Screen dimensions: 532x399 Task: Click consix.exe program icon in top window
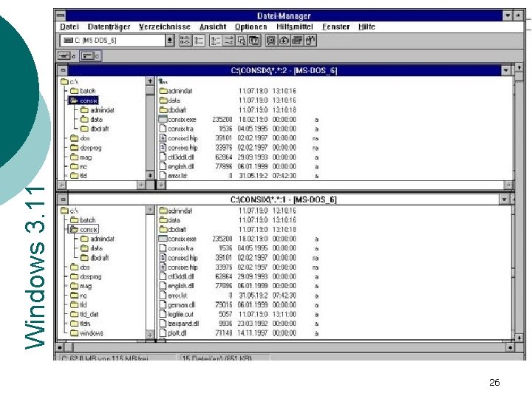163,120
